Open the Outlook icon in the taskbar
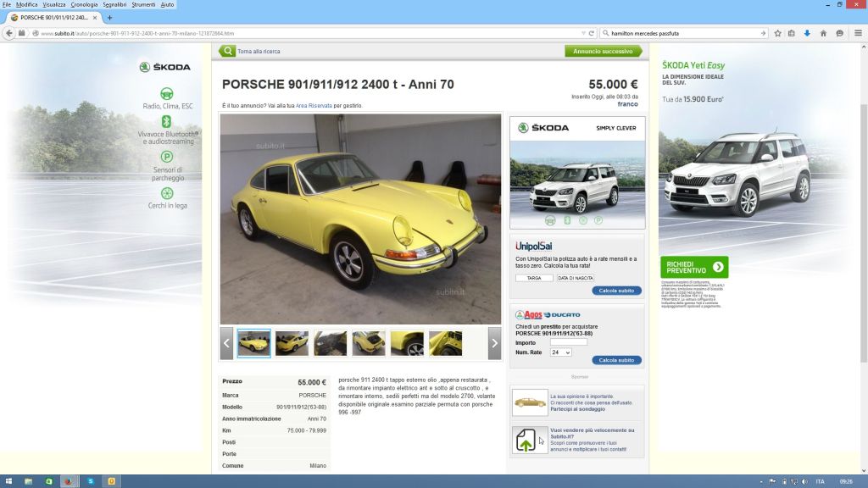 (x=111, y=481)
